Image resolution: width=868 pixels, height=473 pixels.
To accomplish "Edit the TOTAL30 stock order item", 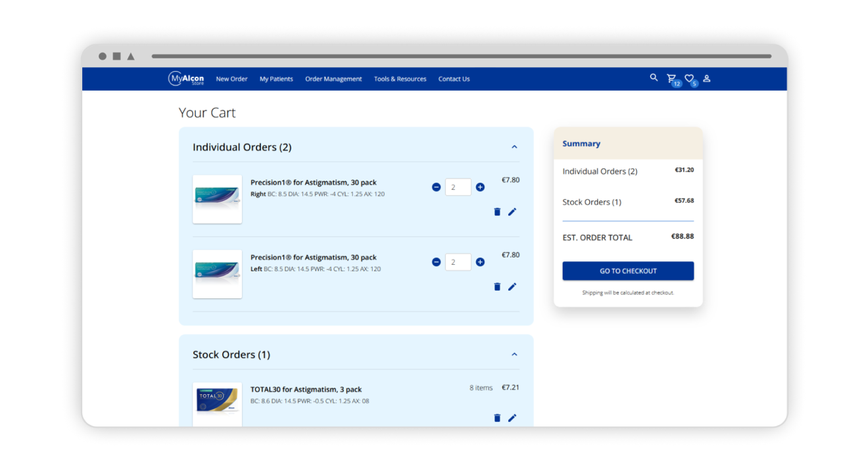I will point(512,418).
